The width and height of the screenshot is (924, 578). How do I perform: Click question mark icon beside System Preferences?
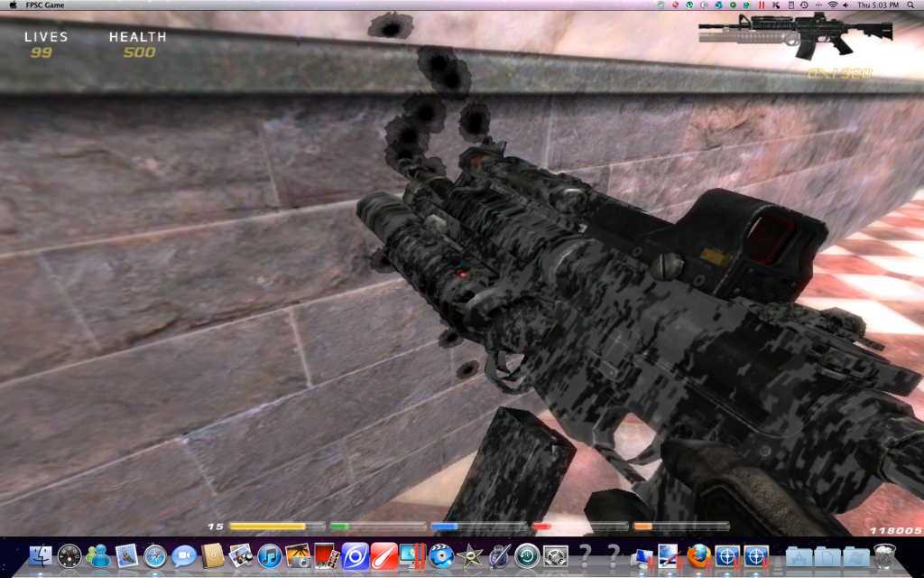[x=585, y=555]
